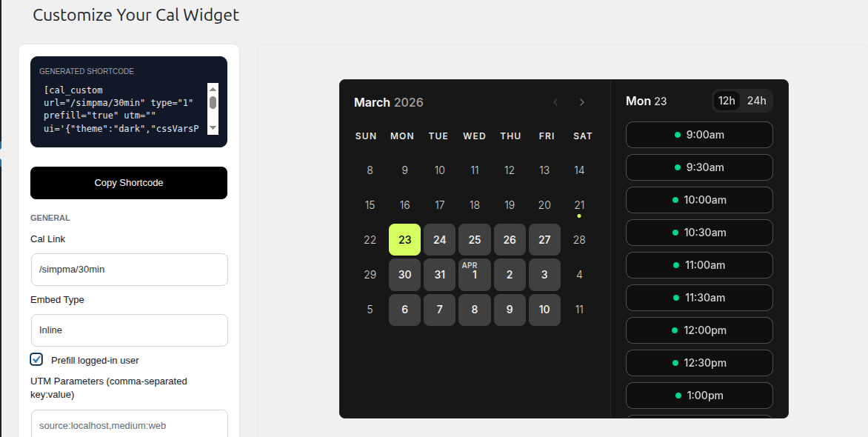Choose the 12:00pm time slot
868x437 pixels.
tap(699, 330)
